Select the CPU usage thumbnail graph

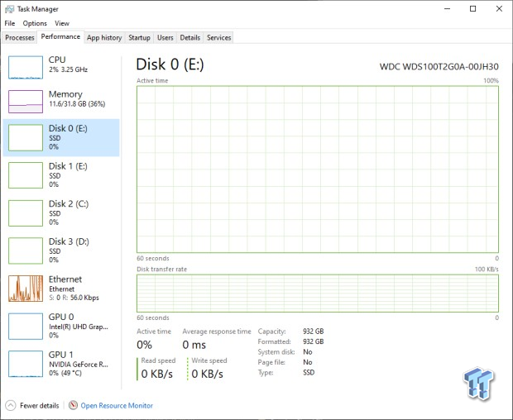(26, 67)
